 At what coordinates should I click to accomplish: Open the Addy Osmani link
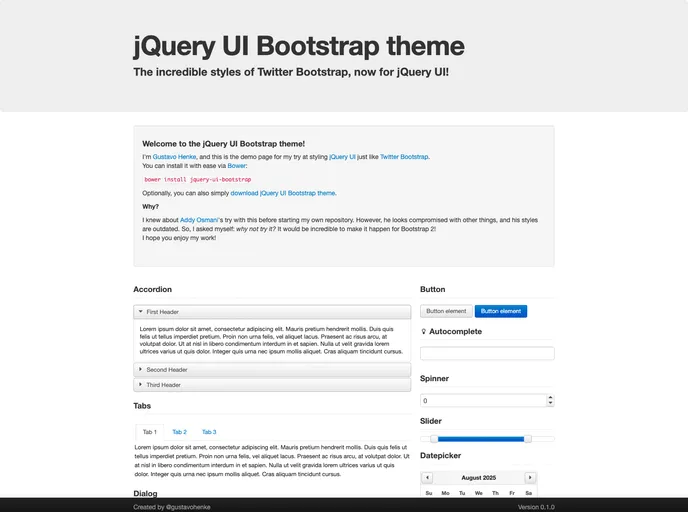click(x=199, y=220)
